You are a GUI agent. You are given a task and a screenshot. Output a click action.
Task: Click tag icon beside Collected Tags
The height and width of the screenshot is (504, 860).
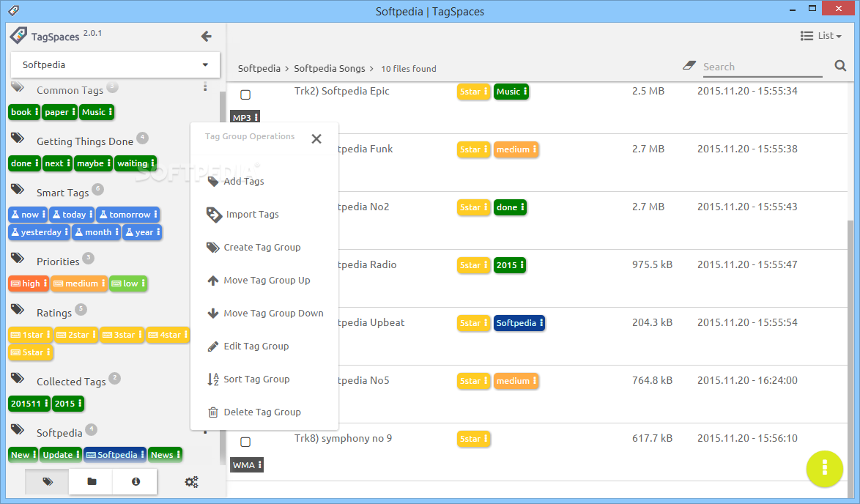[18, 379]
